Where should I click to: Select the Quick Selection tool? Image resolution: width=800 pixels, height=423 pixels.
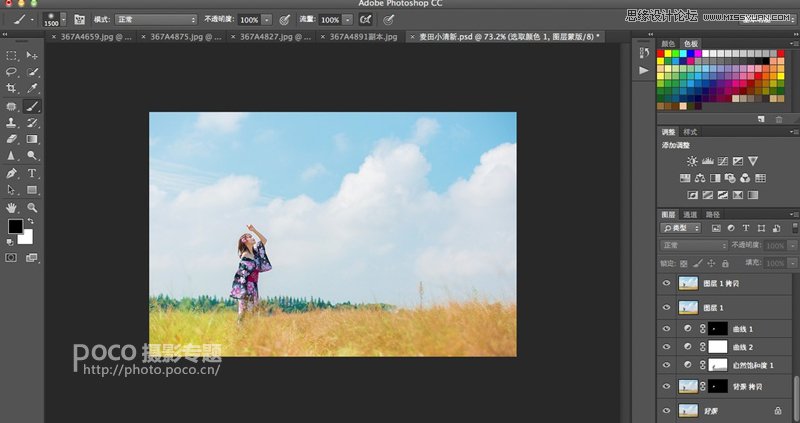32,72
